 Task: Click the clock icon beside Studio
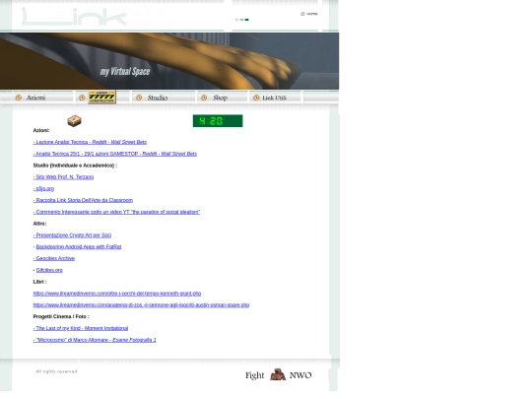coord(139,98)
